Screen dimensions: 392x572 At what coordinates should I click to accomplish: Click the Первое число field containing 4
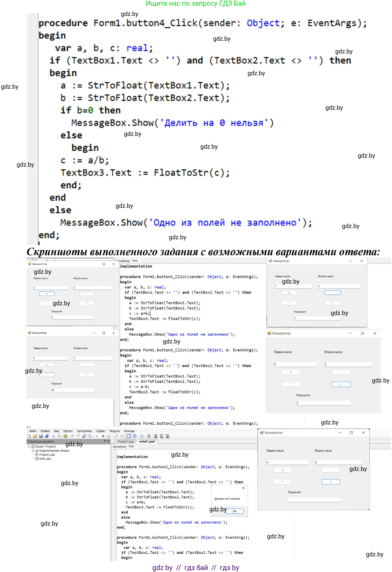click(x=287, y=462)
